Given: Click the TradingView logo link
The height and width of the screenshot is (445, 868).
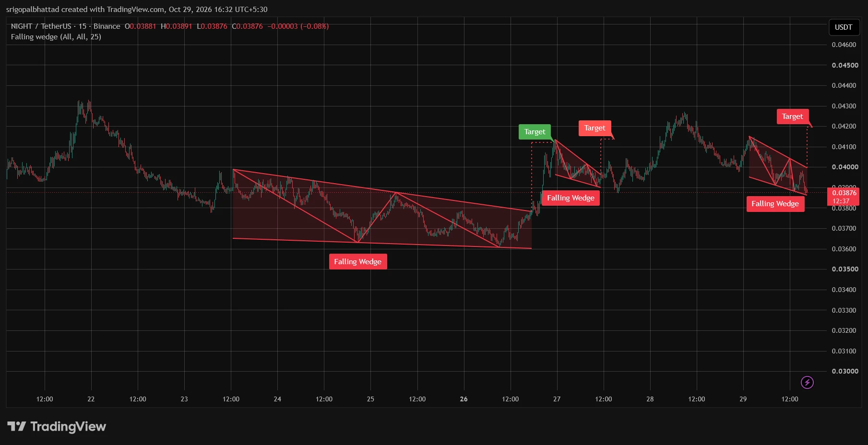Looking at the screenshot, I should tap(57, 426).
